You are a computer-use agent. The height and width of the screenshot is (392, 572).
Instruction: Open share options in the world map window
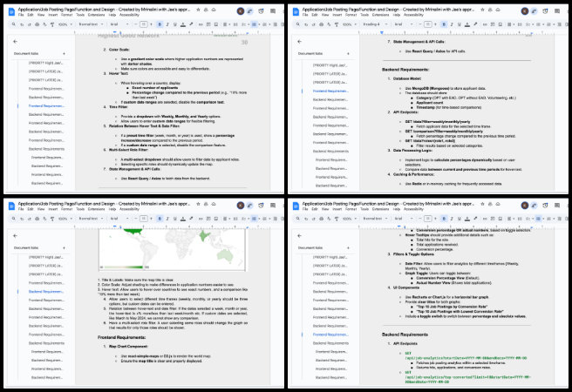(x=250, y=206)
